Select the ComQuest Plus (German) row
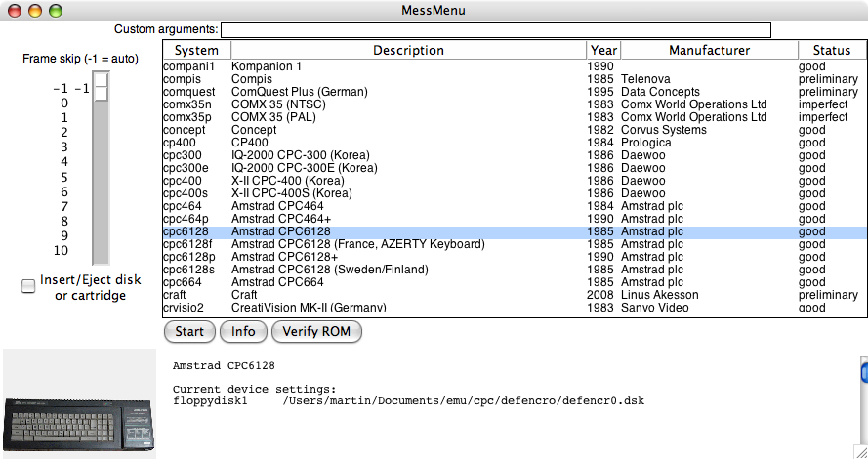The image size is (868, 459). pyautogui.click(x=515, y=92)
